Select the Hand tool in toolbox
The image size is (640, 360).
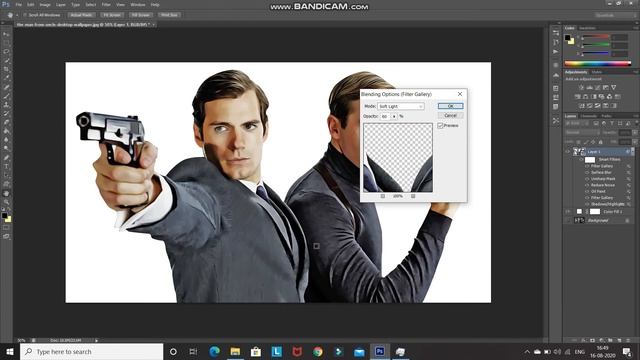coord(6,193)
